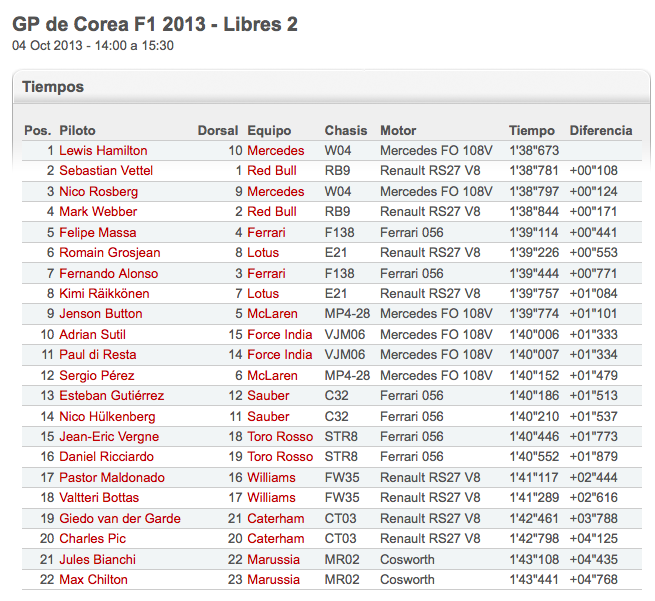Open Felipe Massa driver link

(x=98, y=232)
